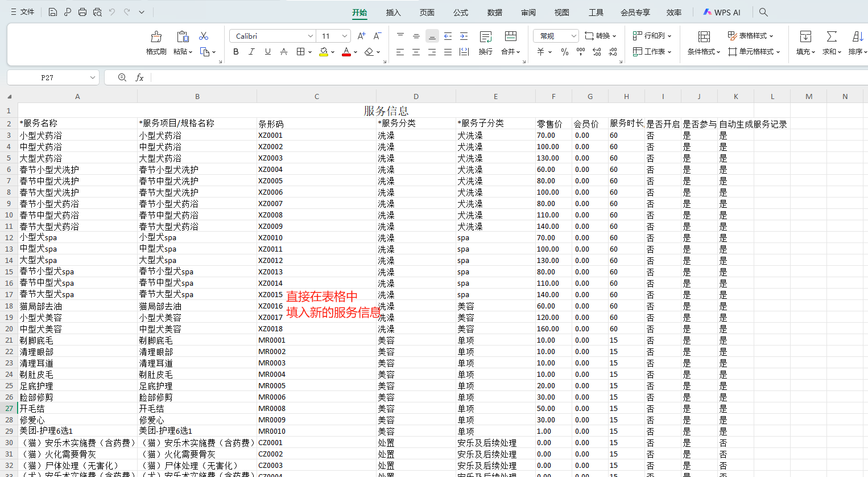Screen dimensions: 868x477
Task: Click the Wrap Text (换行) icon
Action: click(486, 37)
